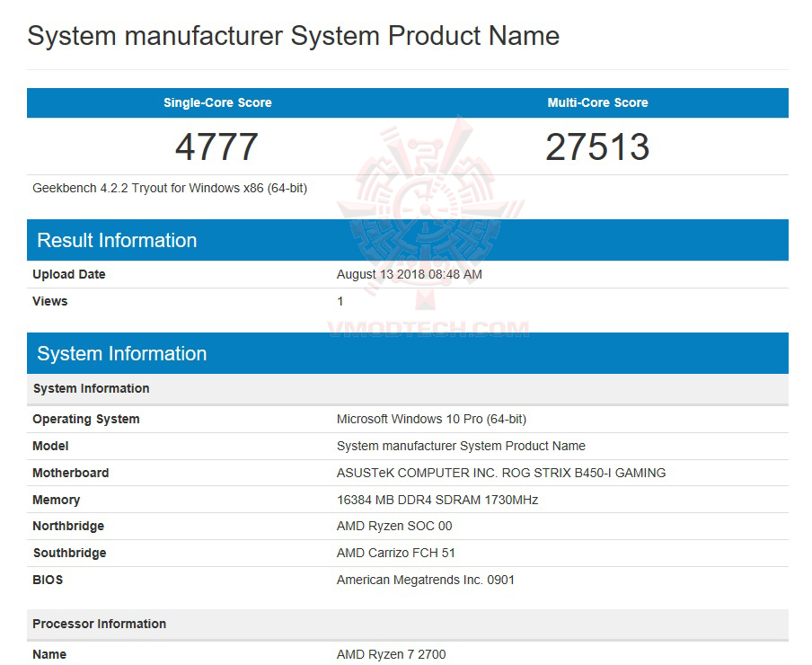The width and height of the screenshot is (812, 665).
Task: Click the Southbridge label
Action: (69, 554)
